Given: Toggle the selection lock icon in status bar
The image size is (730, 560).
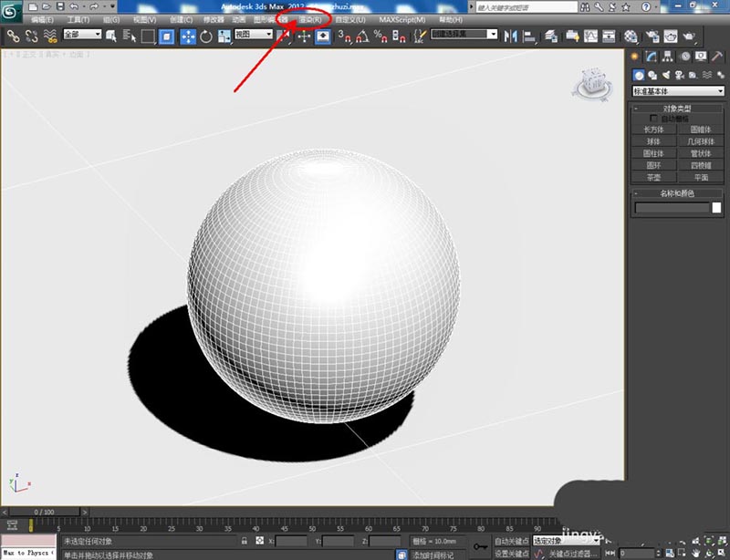Looking at the screenshot, I should [245, 541].
